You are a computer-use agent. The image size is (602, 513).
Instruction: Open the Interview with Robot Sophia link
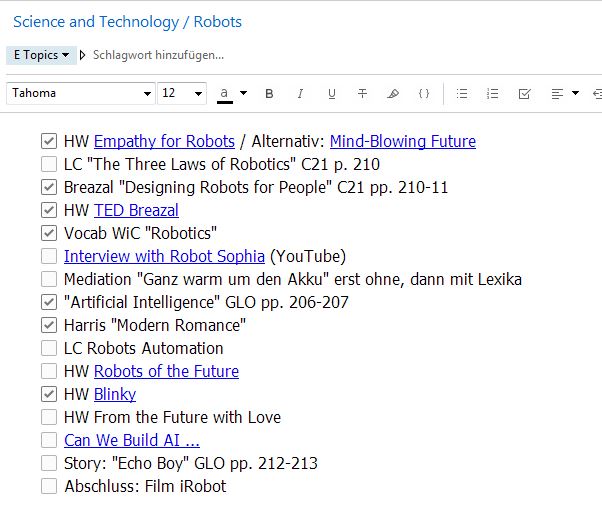pyautogui.click(x=164, y=256)
